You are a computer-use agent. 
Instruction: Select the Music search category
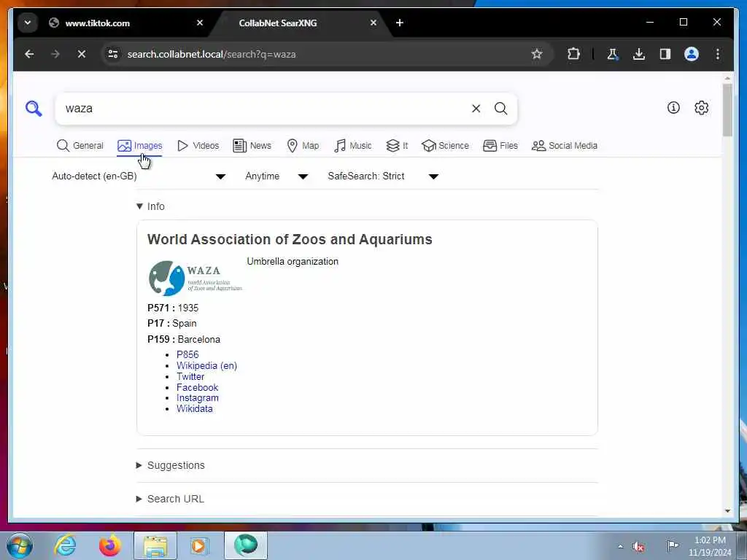click(353, 146)
